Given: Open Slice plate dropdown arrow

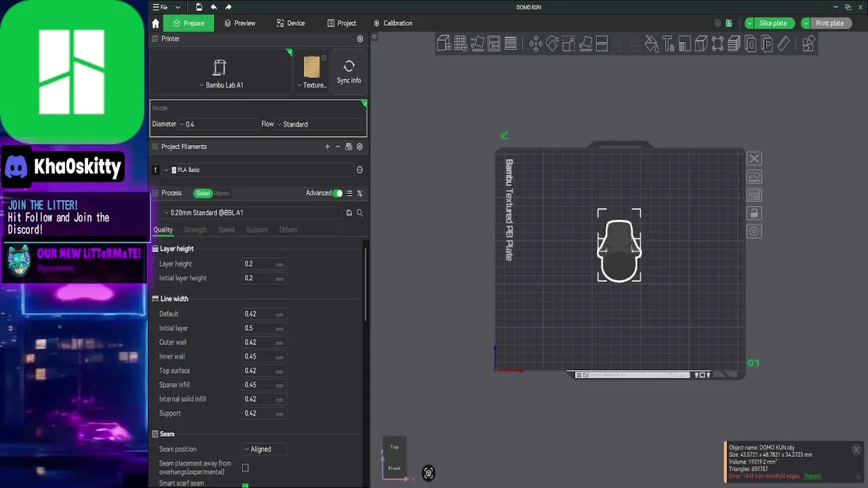Looking at the screenshot, I should [749, 23].
